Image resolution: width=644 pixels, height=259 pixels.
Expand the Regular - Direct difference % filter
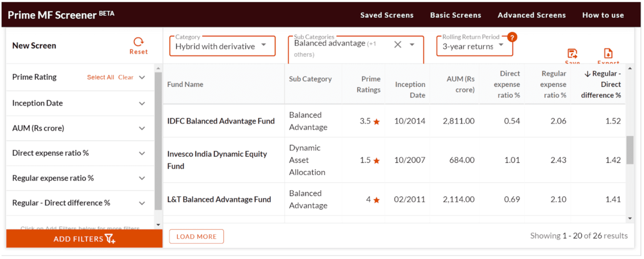click(x=142, y=203)
